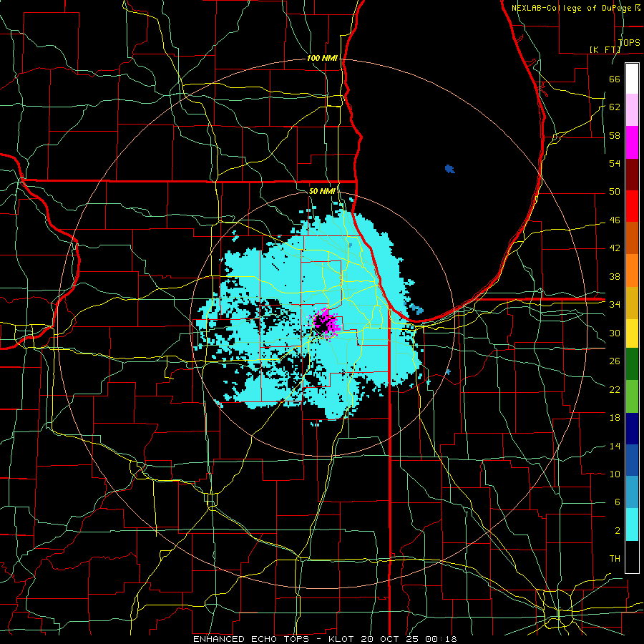644x644 pixels.
Task: Click the '18' legend value label
Action: pos(615,418)
